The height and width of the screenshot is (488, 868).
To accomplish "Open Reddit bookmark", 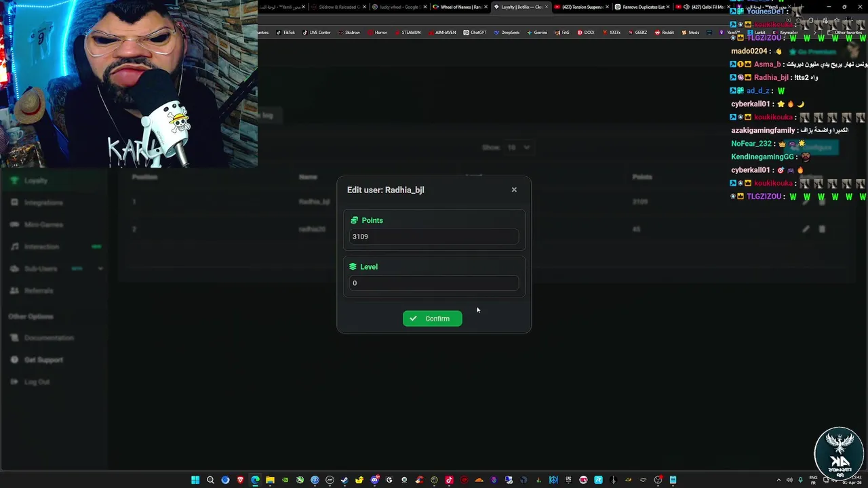I will (665, 33).
